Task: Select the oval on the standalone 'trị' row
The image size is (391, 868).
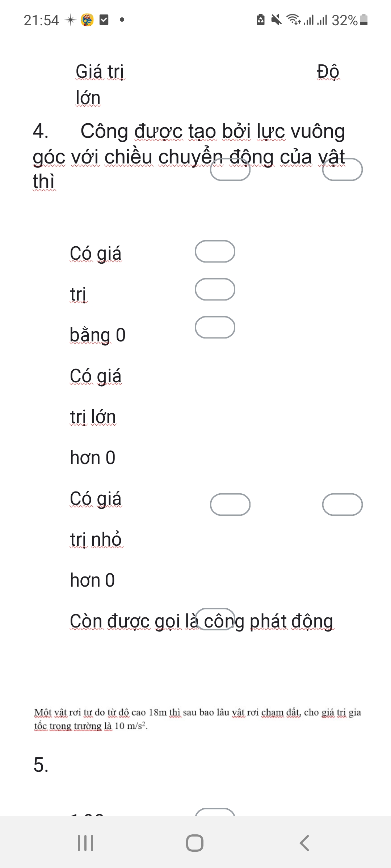Action: tap(215, 289)
